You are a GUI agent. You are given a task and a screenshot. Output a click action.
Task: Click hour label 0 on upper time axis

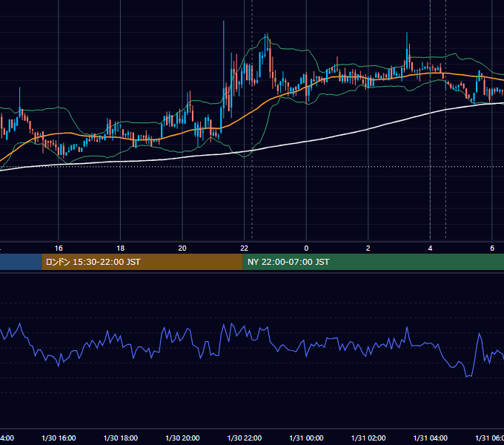[x=306, y=248]
